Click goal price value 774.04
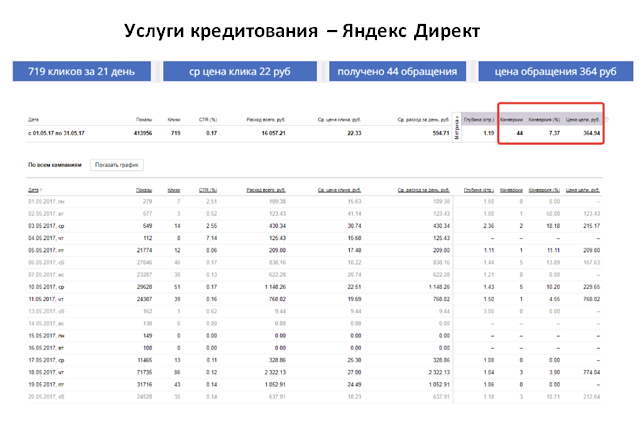Image resolution: width=640 pixels, height=426 pixels. 591,372
